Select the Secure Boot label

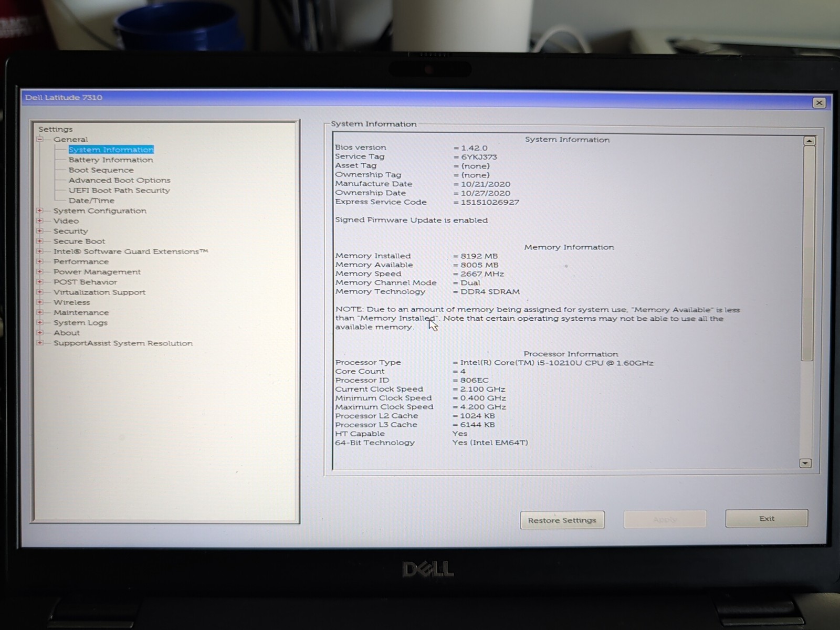pos(79,241)
